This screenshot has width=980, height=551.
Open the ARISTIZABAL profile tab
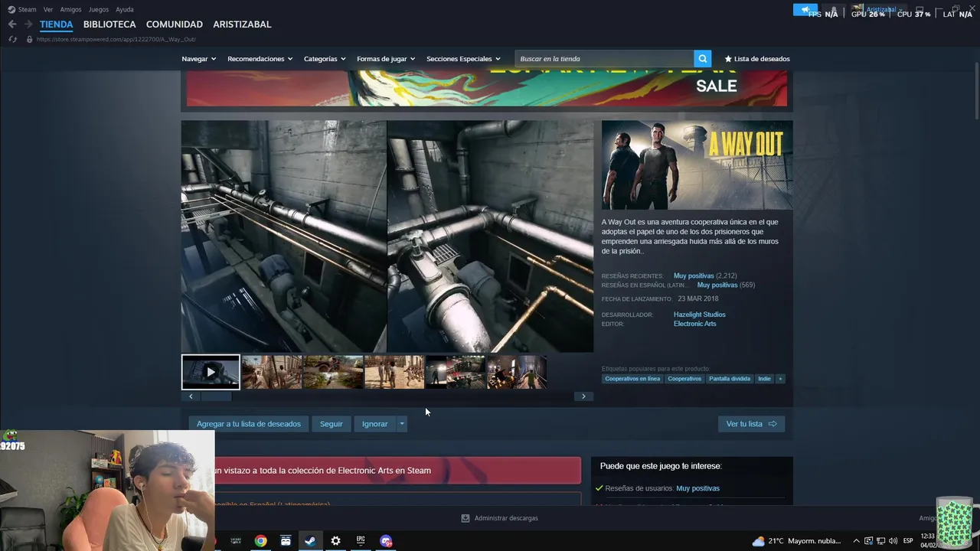pyautogui.click(x=242, y=24)
